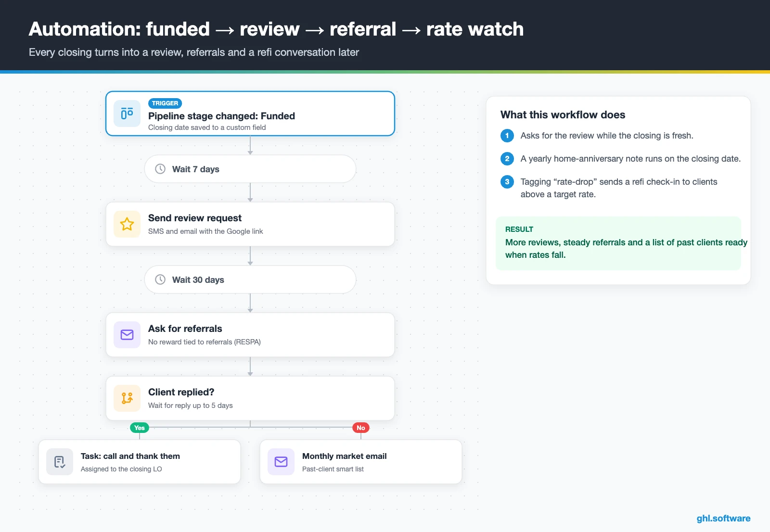The width and height of the screenshot is (770, 532).
Task: Click 'Closing date saved to a custom field'
Action: (x=207, y=127)
